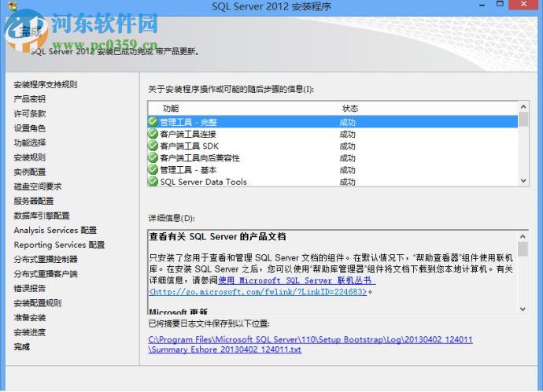
Task: Click 实例配置 step in sidebar
Action: (29, 172)
